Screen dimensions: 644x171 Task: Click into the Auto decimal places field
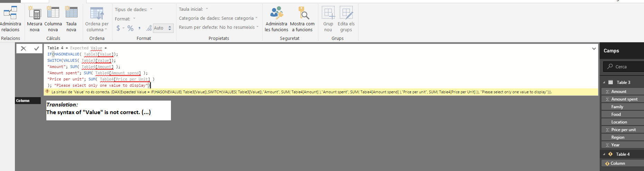[160, 28]
